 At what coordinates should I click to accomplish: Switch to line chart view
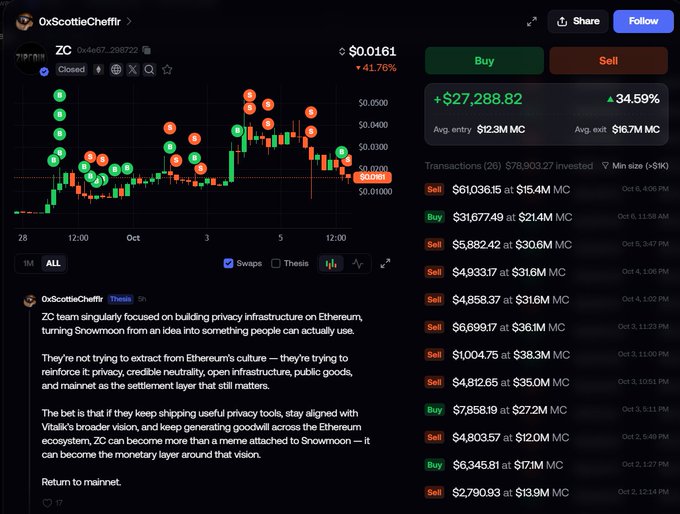tap(358, 264)
